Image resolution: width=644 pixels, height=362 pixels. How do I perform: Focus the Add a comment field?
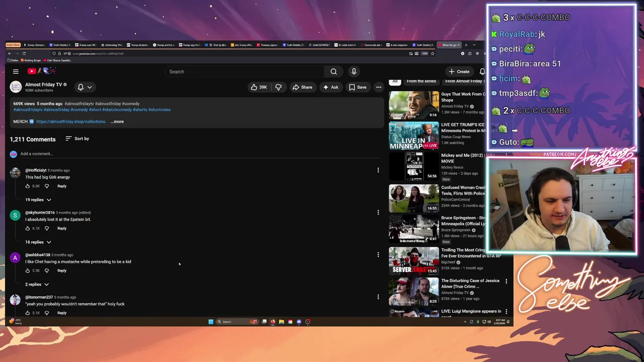point(199,154)
